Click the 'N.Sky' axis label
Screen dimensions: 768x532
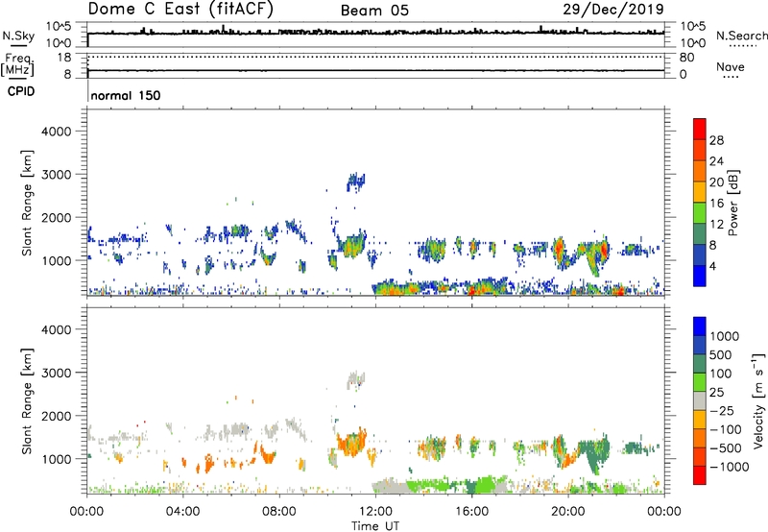coord(18,36)
